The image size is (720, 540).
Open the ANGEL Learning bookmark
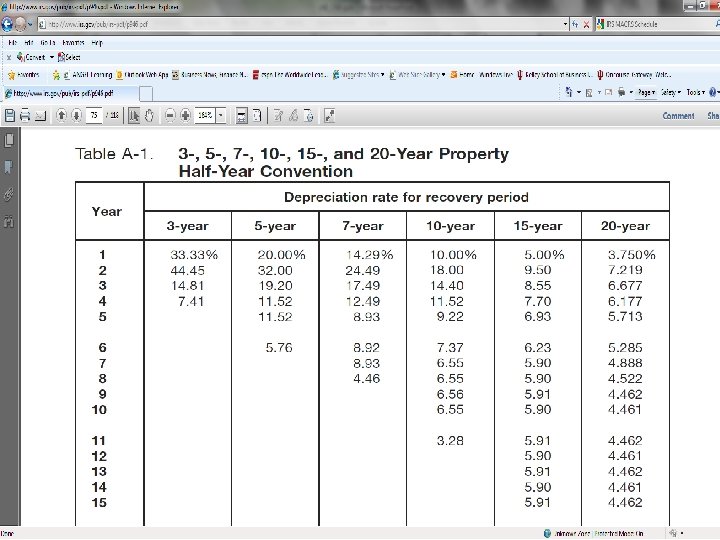pyautogui.click(x=88, y=74)
